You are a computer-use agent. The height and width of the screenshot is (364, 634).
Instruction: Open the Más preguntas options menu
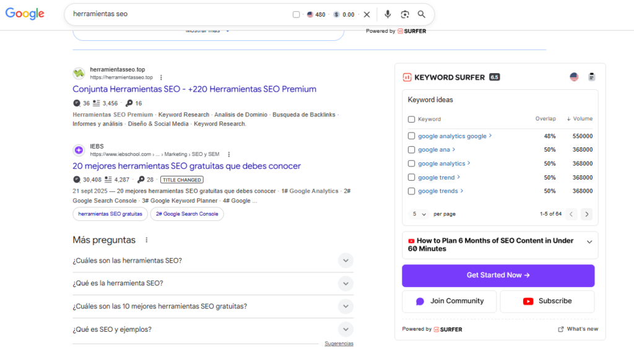pos(147,240)
